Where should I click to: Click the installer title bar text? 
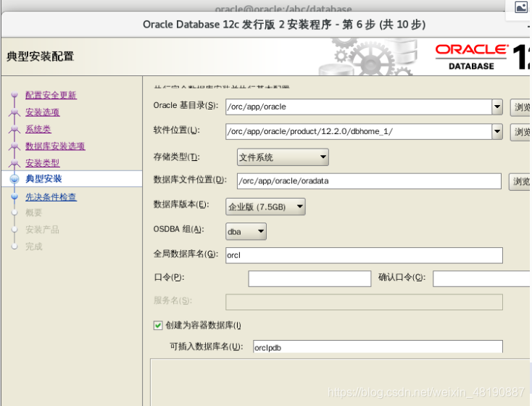click(x=284, y=25)
